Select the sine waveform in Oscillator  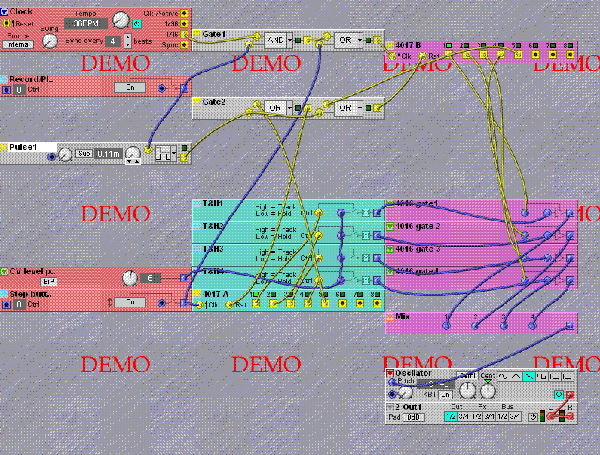(503, 377)
